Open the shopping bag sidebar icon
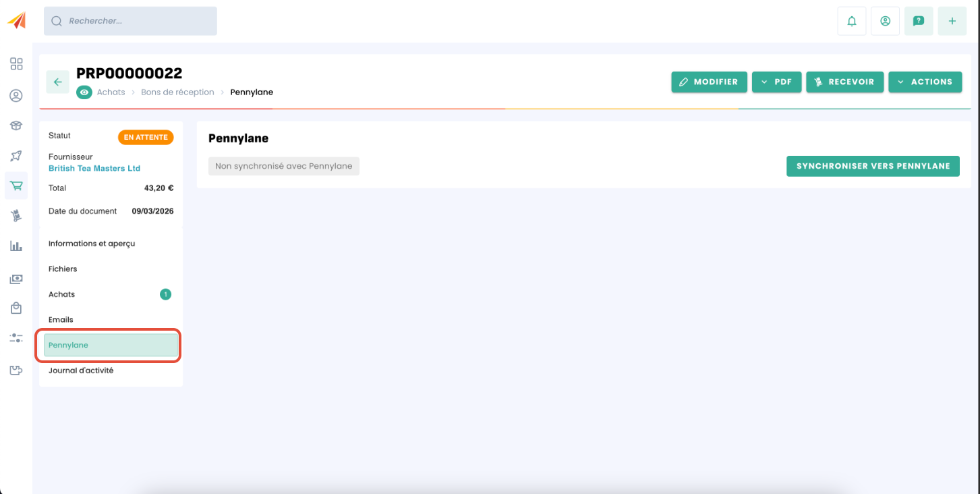This screenshot has height=494, width=980. (16, 308)
